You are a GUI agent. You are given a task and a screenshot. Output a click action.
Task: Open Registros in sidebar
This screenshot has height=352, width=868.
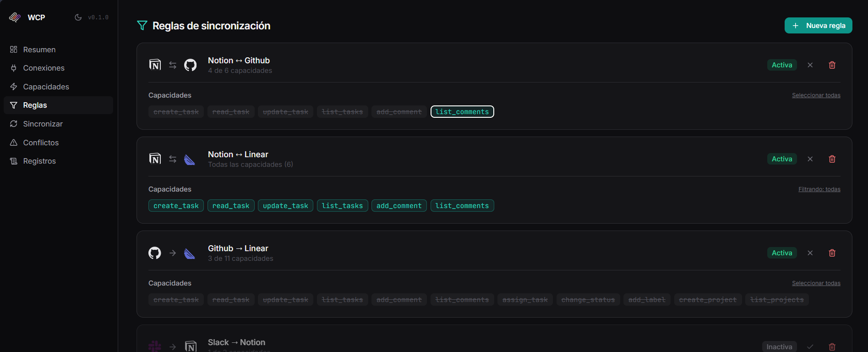pos(58,161)
